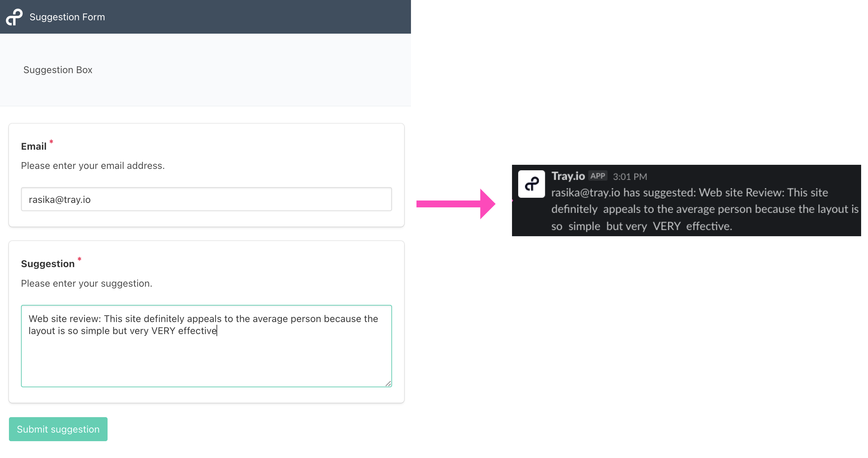Grab the suggestion textarea resize handle
Screen dimensions: 868x458
point(388,383)
